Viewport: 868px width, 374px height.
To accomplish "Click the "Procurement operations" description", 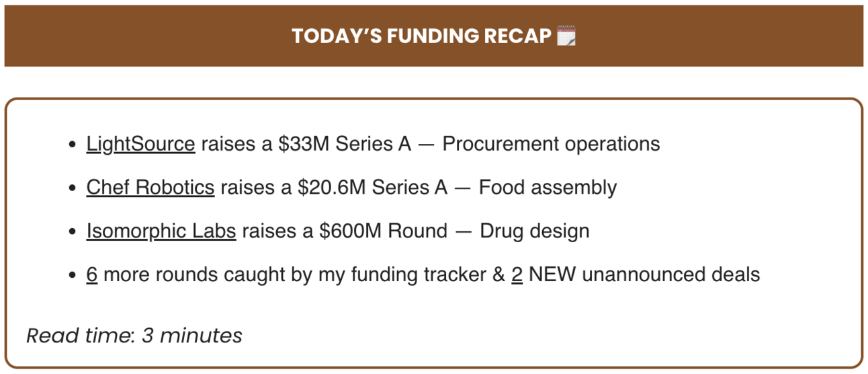I will (551, 144).
